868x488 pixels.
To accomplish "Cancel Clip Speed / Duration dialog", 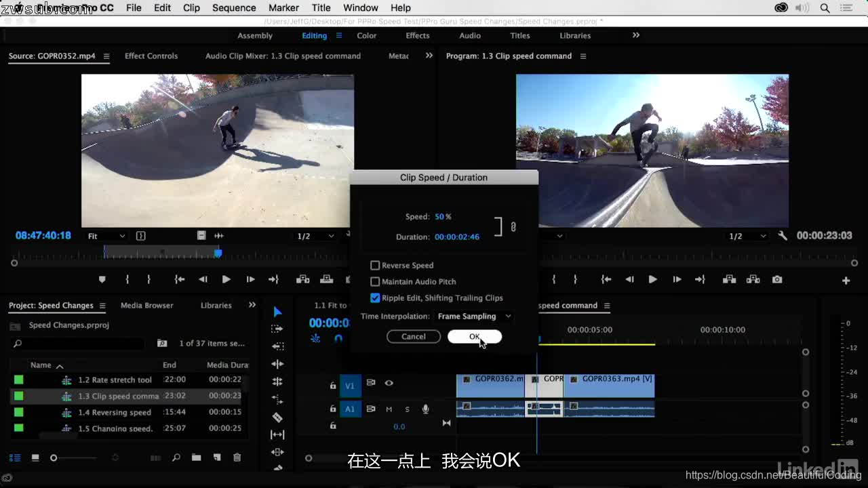I will point(414,336).
